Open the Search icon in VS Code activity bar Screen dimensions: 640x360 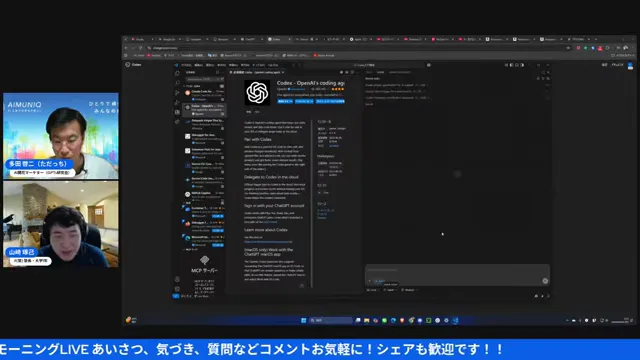(x=177, y=83)
